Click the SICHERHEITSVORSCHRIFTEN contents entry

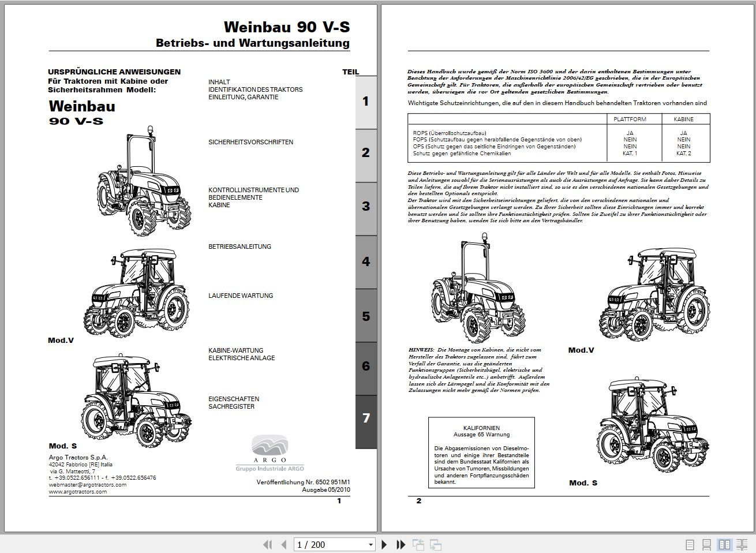(250, 142)
